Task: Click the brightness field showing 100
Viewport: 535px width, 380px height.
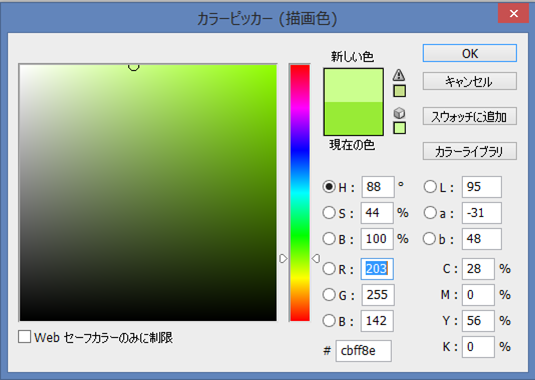Action: [377, 239]
